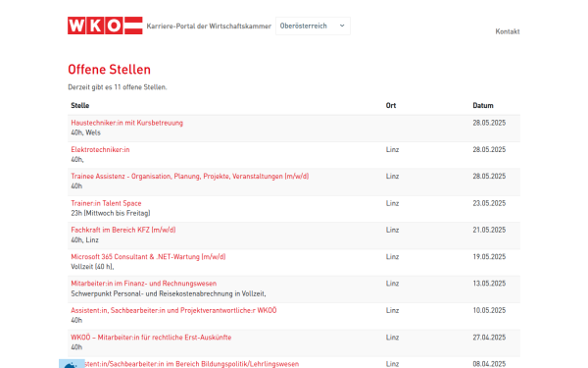Click date 08.04.2025

coord(489,364)
